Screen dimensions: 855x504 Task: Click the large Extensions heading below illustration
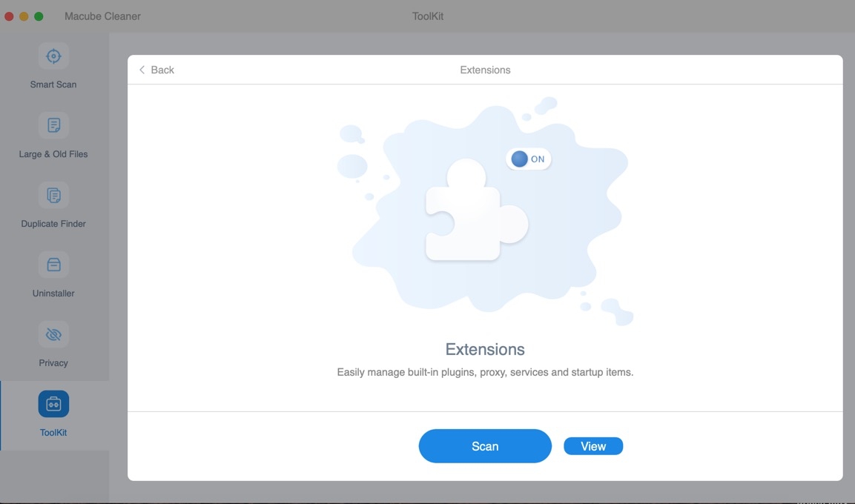pos(485,349)
